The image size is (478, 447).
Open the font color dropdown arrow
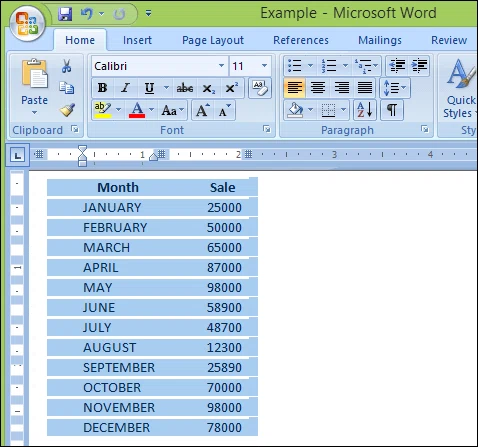pyautogui.click(x=151, y=110)
